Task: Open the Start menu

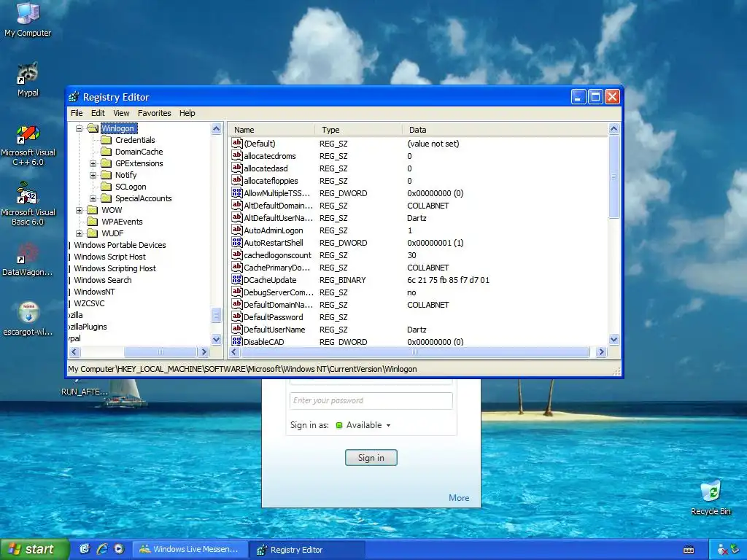Action: [34, 549]
